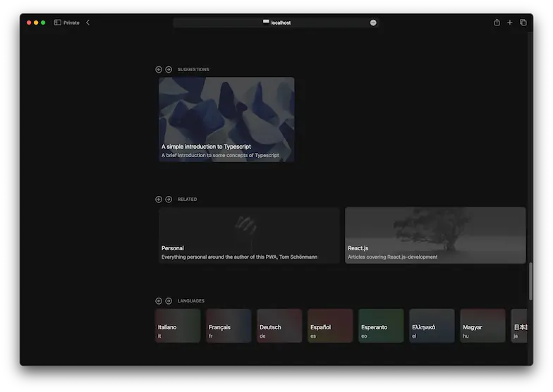Select the Deutsch language card
This screenshot has width=553, height=392.
pyautogui.click(x=279, y=326)
